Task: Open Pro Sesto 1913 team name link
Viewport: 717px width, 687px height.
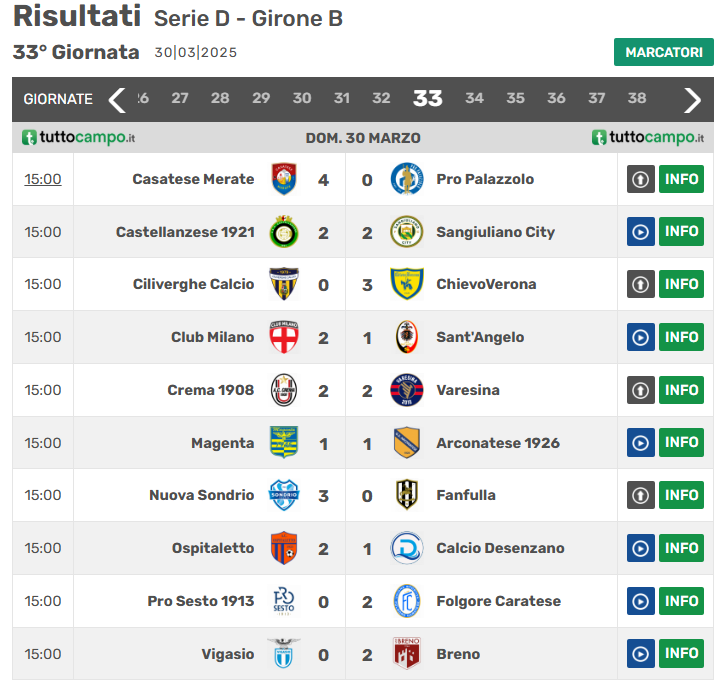Action: click(x=200, y=601)
